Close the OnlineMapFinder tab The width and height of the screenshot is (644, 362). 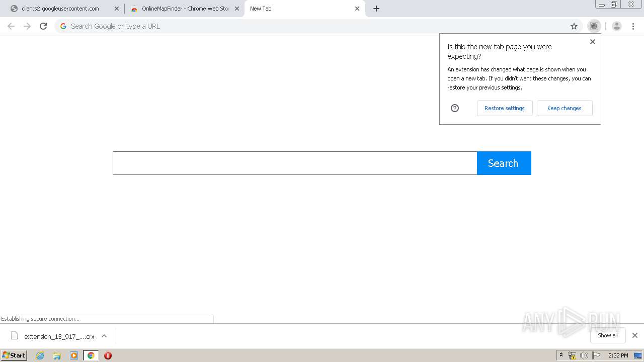237,9
